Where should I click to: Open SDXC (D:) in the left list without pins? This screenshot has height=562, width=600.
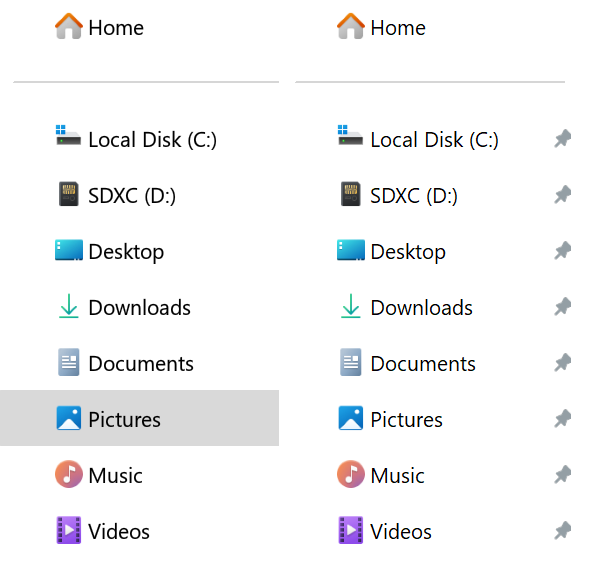pyautogui.click(x=131, y=196)
